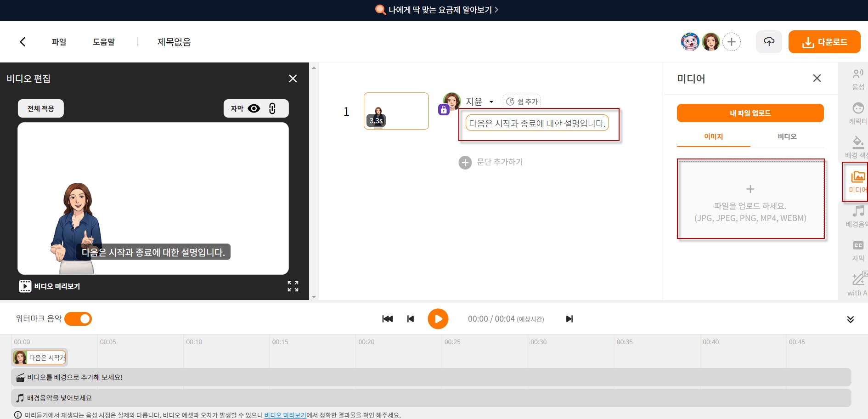868x419 pixels.
Task: Click the plus icon beside 문단 추가하기
Action: 465,162
